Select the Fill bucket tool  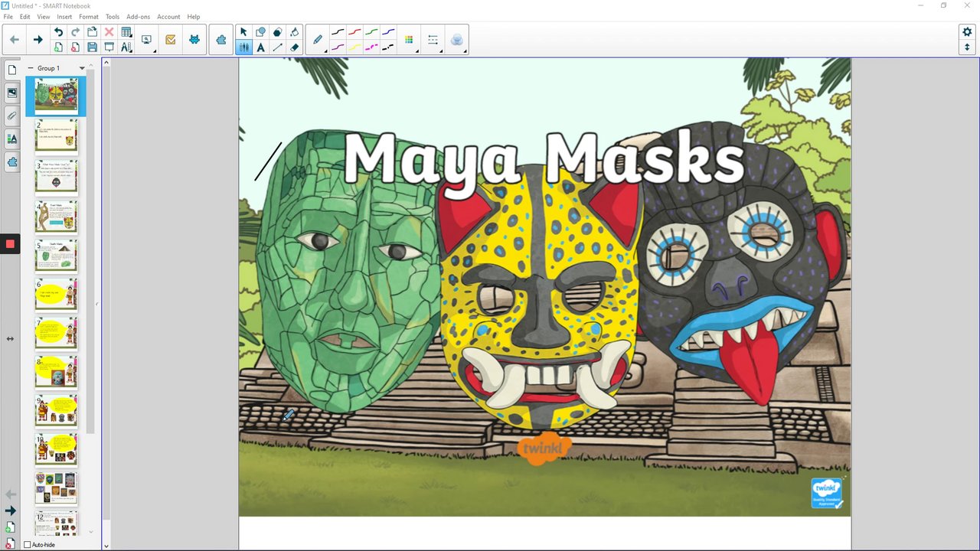[294, 32]
